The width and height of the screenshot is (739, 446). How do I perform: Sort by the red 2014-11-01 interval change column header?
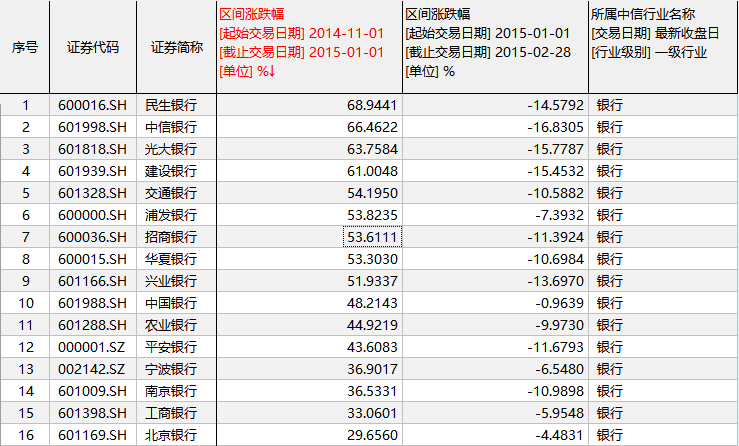310,47
